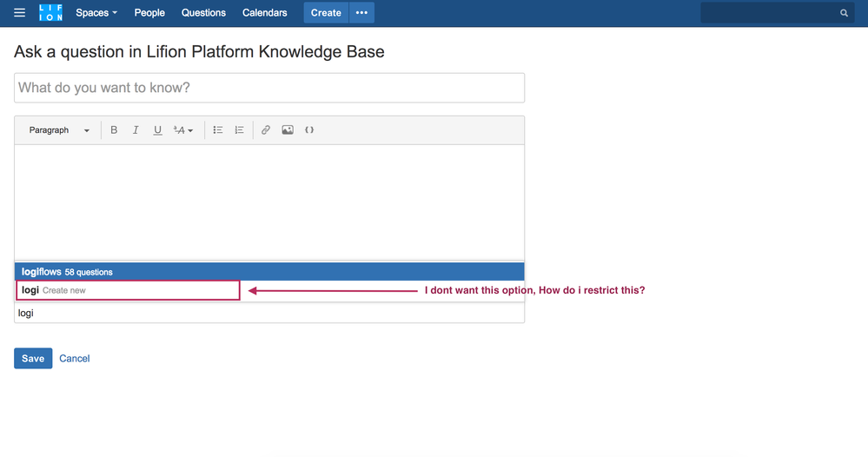Image resolution: width=868 pixels, height=457 pixels.
Task: Open the Calendars page
Action: (x=265, y=13)
